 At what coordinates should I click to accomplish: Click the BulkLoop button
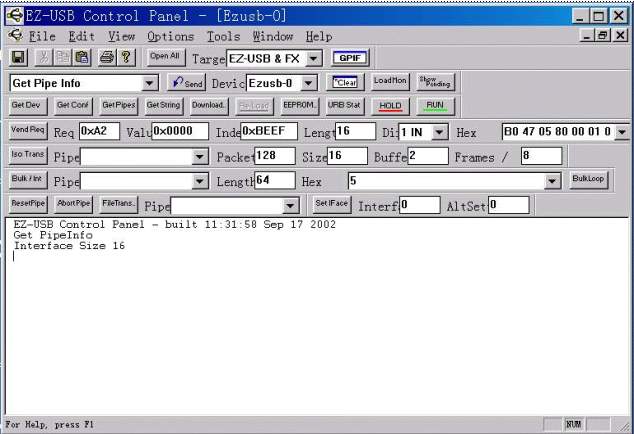coord(588,180)
